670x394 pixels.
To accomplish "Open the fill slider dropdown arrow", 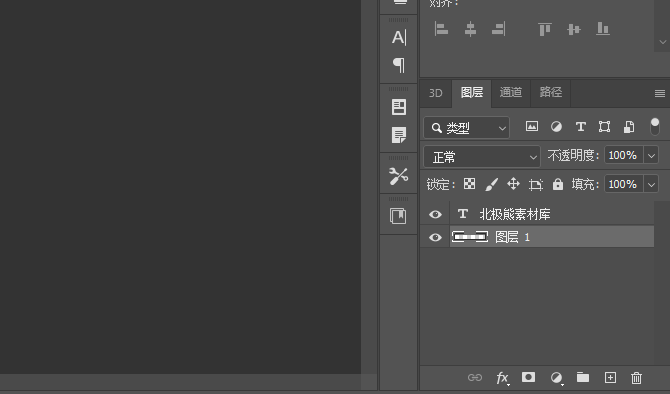I will coord(651,185).
